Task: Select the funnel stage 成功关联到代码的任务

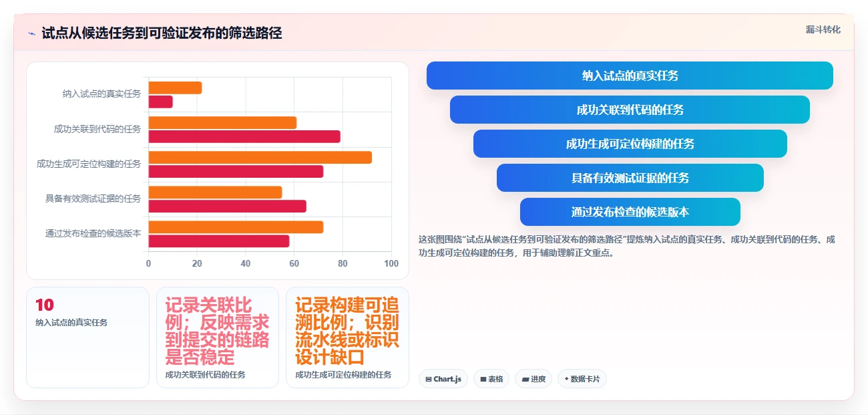Action: (630, 110)
